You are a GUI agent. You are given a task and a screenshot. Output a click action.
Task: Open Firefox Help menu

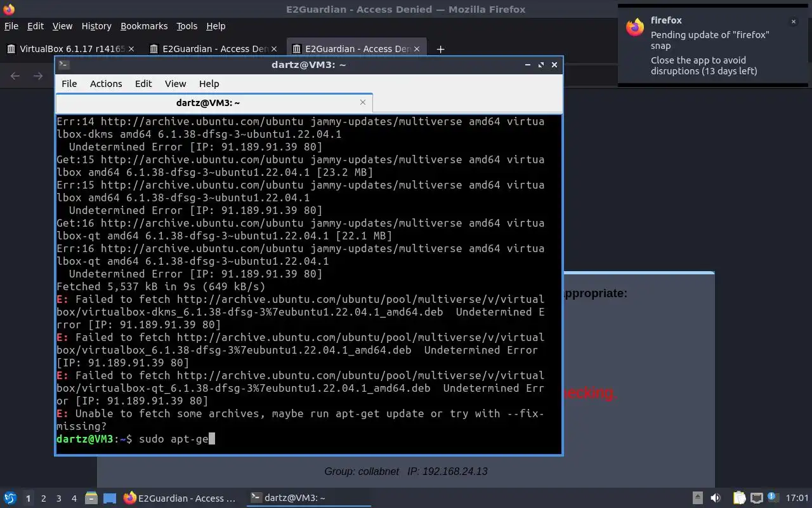point(216,26)
